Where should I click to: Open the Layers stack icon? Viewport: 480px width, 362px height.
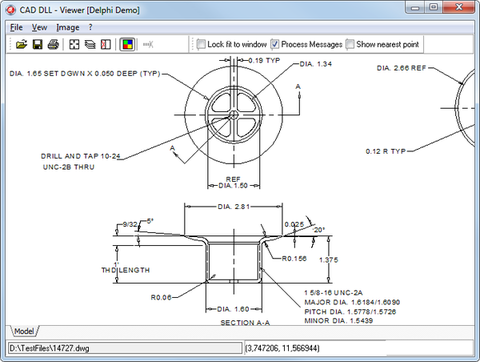point(90,44)
